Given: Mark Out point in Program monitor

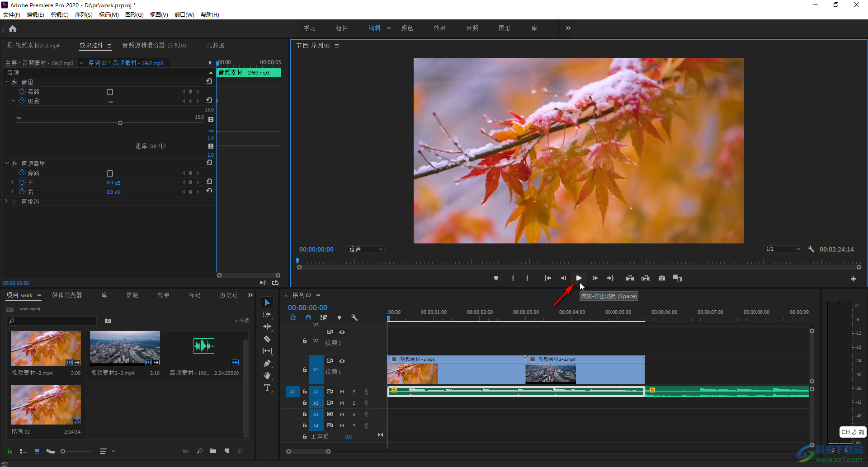Looking at the screenshot, I should coord(527,278).
